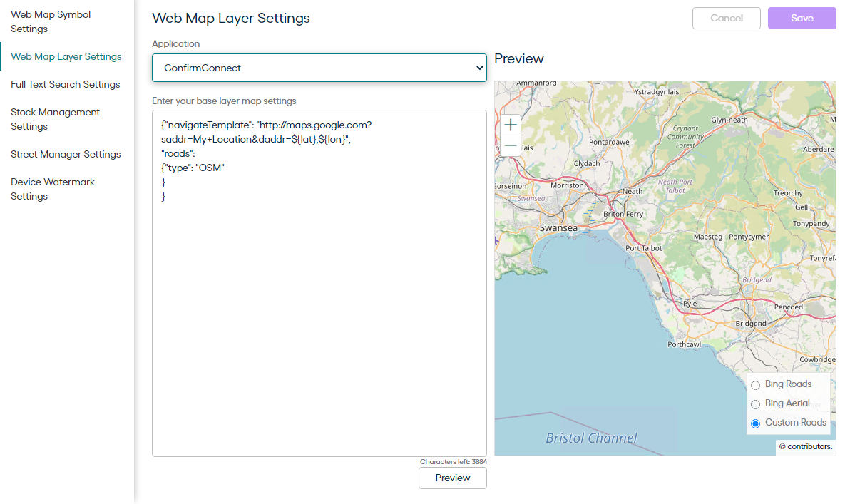Cancel the current layer settings changes
The image size is (845, 504).
[x=726, y=19]
